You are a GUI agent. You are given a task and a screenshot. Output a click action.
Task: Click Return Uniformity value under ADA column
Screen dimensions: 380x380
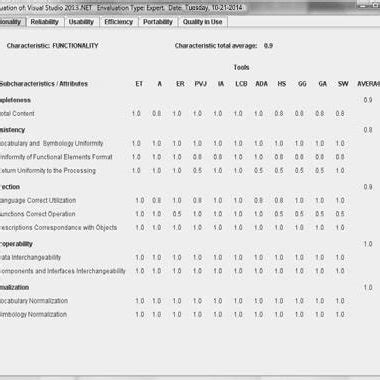pos(259,171)
